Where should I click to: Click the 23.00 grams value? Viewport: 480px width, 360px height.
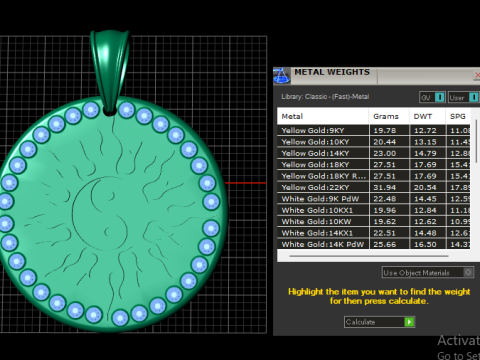coord(384,153)
